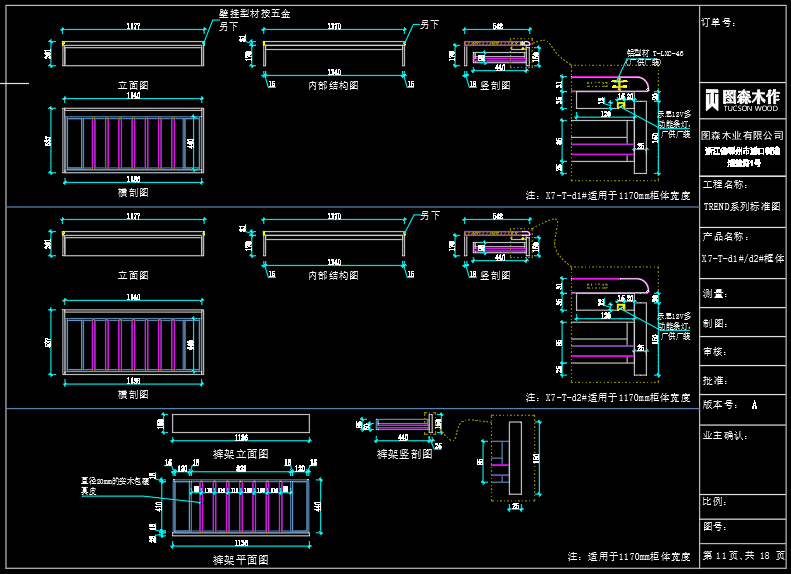Image resolution: width=791 pixels, height=574 pixels.
Task: Click the 产品名称 field label
Action: tap(724, 237)
